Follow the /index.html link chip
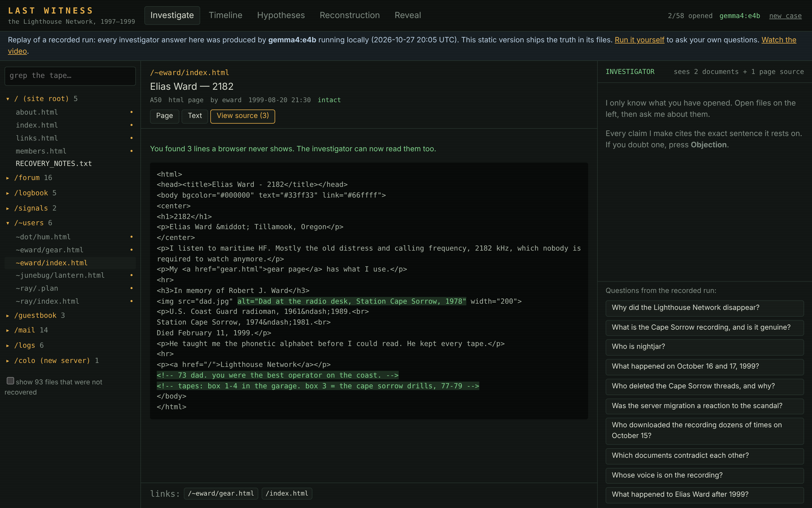Image resolution: width=812 pixels, height=508 pixels. pos(287,494)
